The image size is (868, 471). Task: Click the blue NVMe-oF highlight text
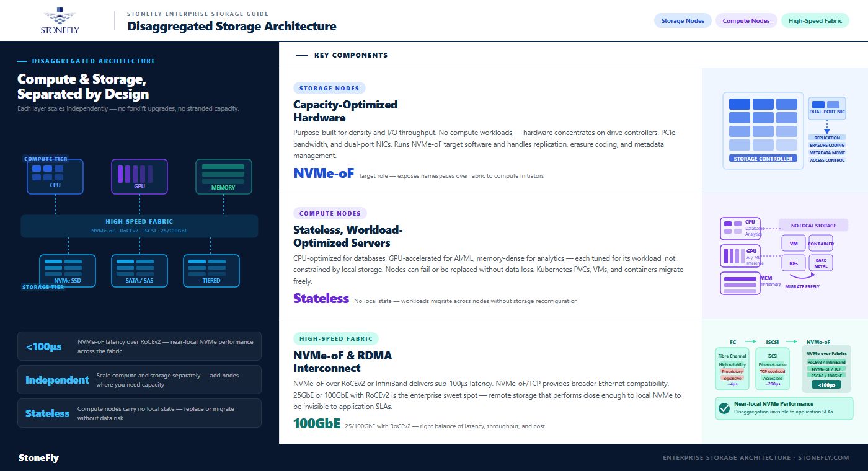click(x=324, y=174)
